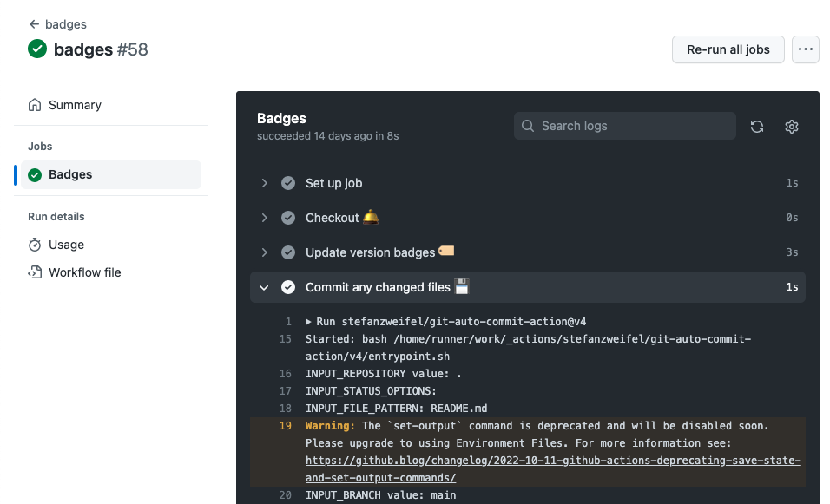The height and width of the screenshot is (504, 830).
Task: Click the INPUT_STATUS_OPTIONS log line
Action: click(x=371, y=391)
